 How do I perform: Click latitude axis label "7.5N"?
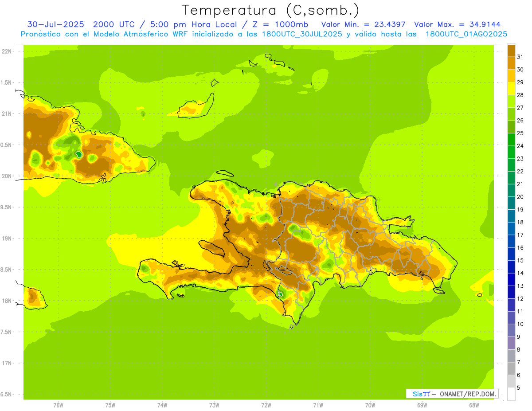(7, 332)
